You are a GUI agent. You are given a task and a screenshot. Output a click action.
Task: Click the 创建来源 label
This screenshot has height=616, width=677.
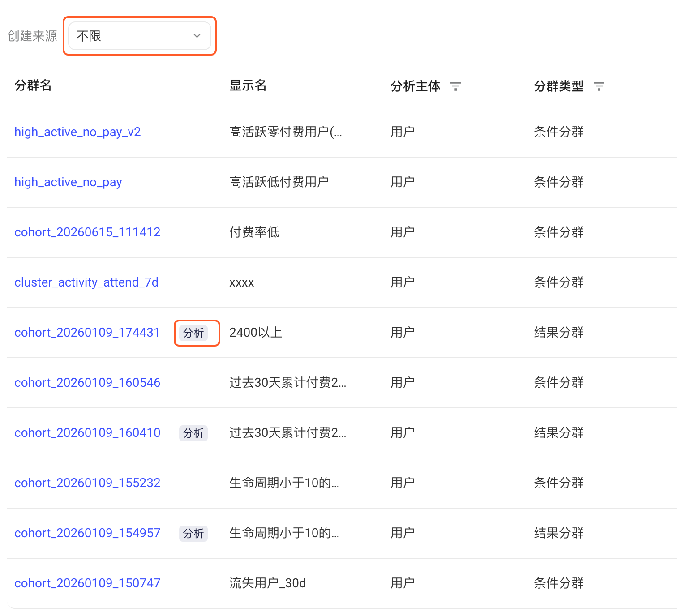pos(32,36)
